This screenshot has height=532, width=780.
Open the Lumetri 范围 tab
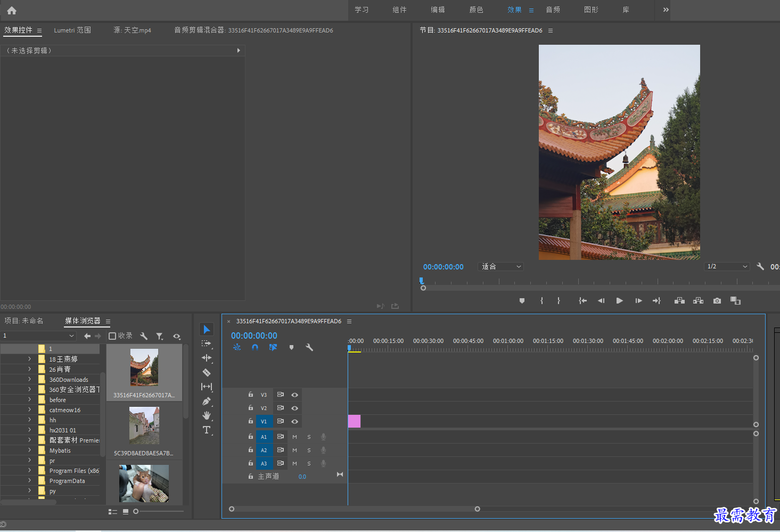pos(72,30)
